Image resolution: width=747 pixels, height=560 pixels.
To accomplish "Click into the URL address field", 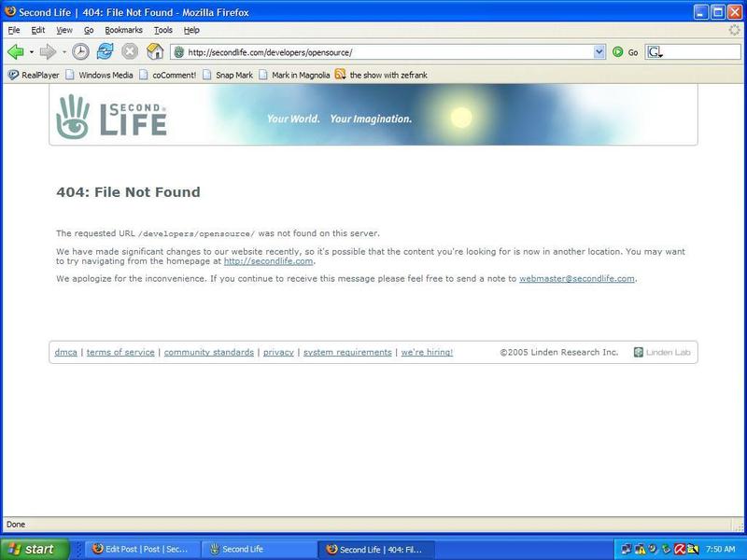I will click(388, 52).
